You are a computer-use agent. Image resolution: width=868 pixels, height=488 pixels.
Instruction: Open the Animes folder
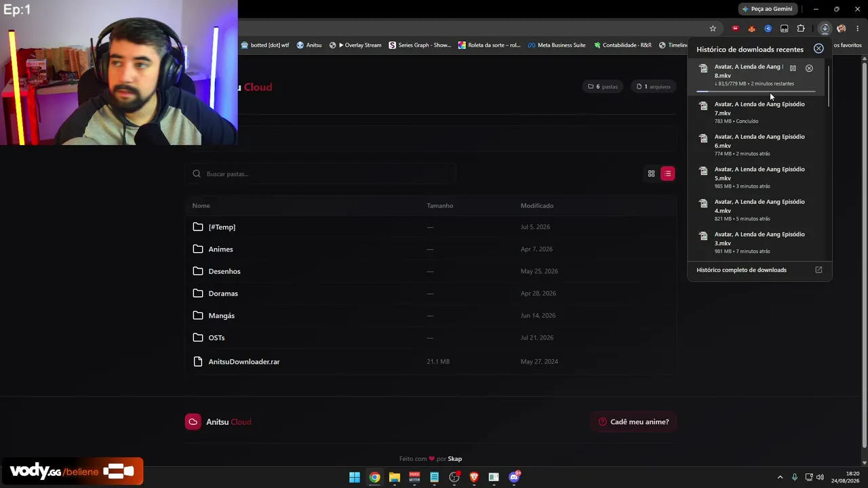(431, 249)
